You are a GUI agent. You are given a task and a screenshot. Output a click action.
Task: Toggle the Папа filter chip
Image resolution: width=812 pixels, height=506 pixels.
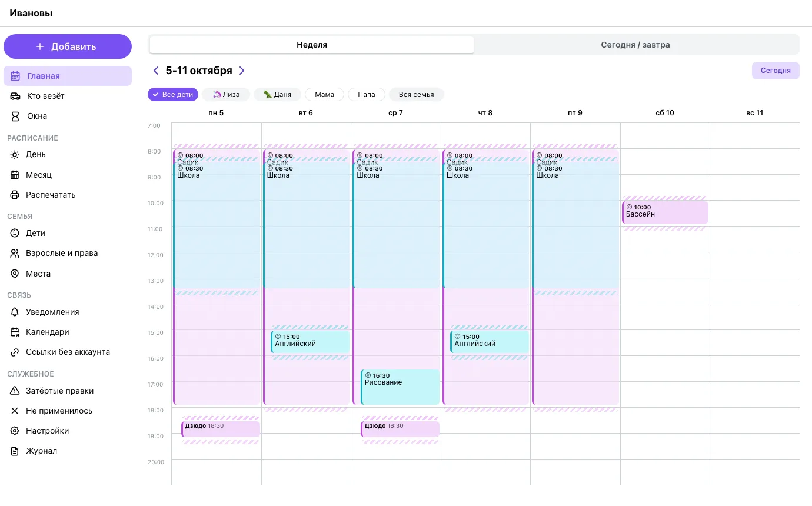(x=367, y=95)
